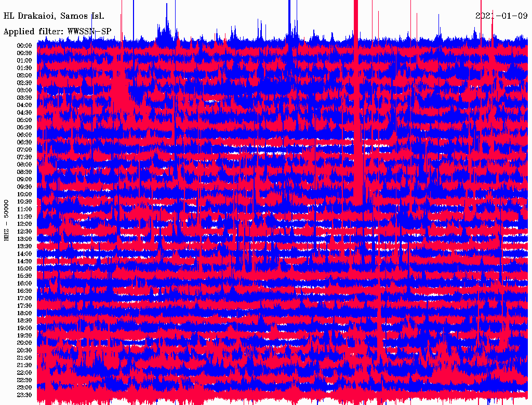This screenshot has height=405, width=532.
Task: Click the 23:30 time marker
Action: click(24, 395)
